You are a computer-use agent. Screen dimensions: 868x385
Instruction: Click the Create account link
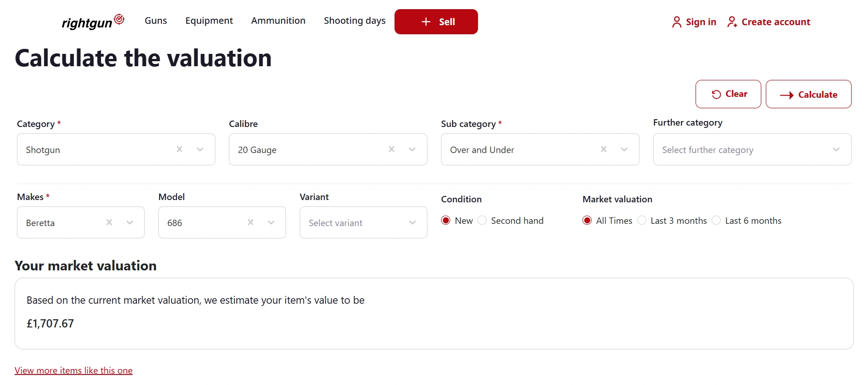[x=769, y=22]
